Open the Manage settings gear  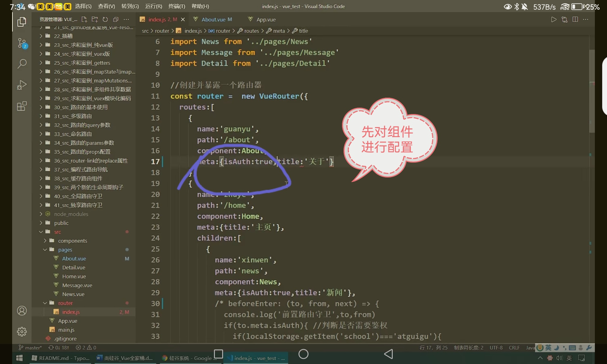(x=22, y=332)
